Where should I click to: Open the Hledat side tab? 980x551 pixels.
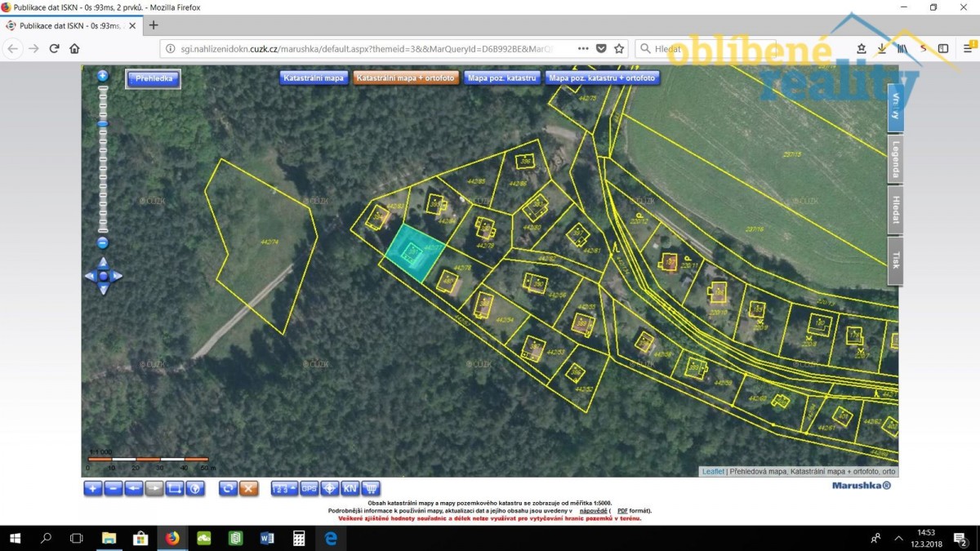click(x=895, y=210)
